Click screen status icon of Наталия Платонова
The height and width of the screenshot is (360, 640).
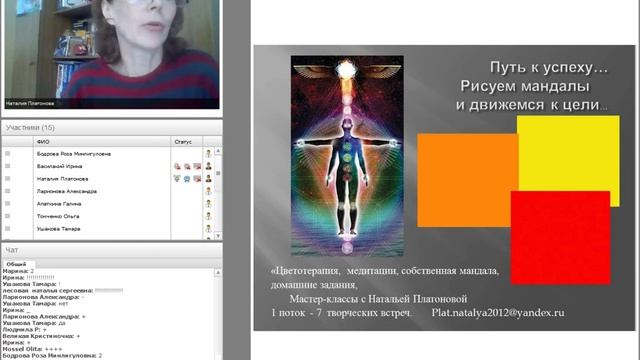(x=197, y=179)
